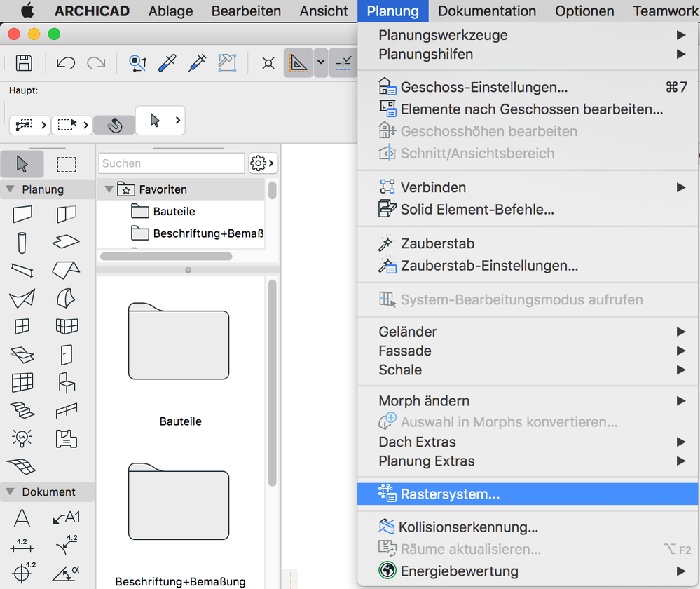Select the Beam tool
This screenshot has width=700, height=589.
pos(22,271)
